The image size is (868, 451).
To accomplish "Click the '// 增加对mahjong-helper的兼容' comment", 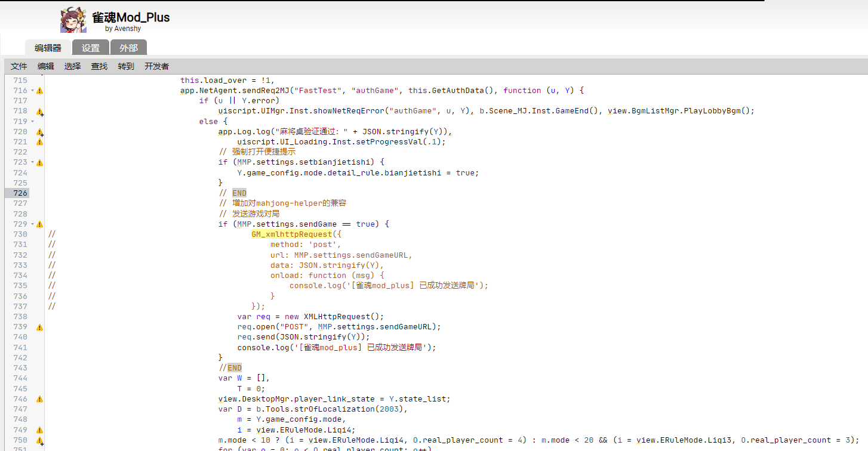I will (x=282, y=203).
